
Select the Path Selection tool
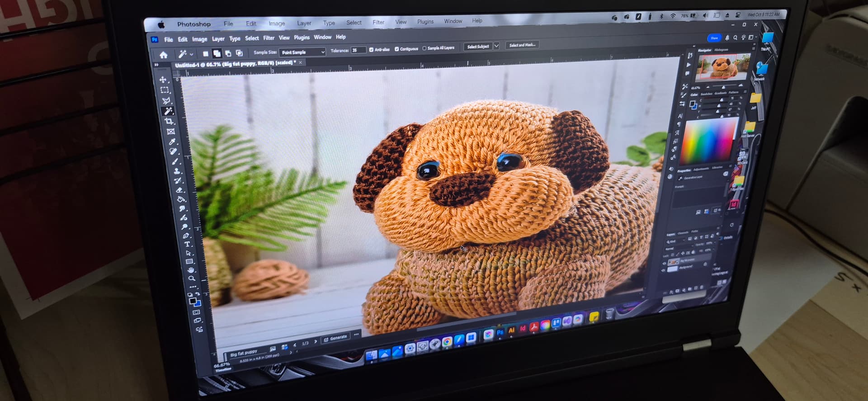click(188, 253)
